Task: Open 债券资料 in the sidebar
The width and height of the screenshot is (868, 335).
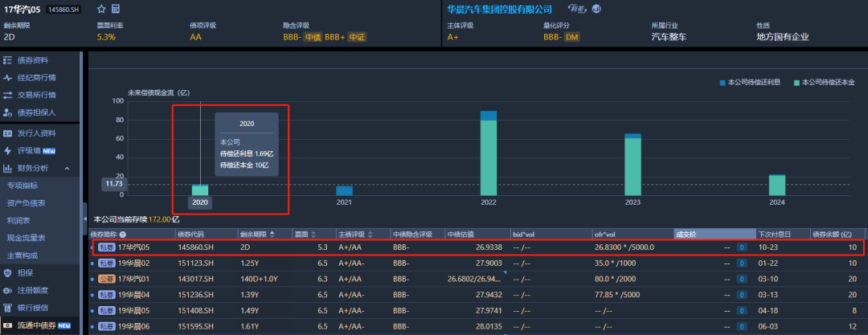Action: point(32,60)
